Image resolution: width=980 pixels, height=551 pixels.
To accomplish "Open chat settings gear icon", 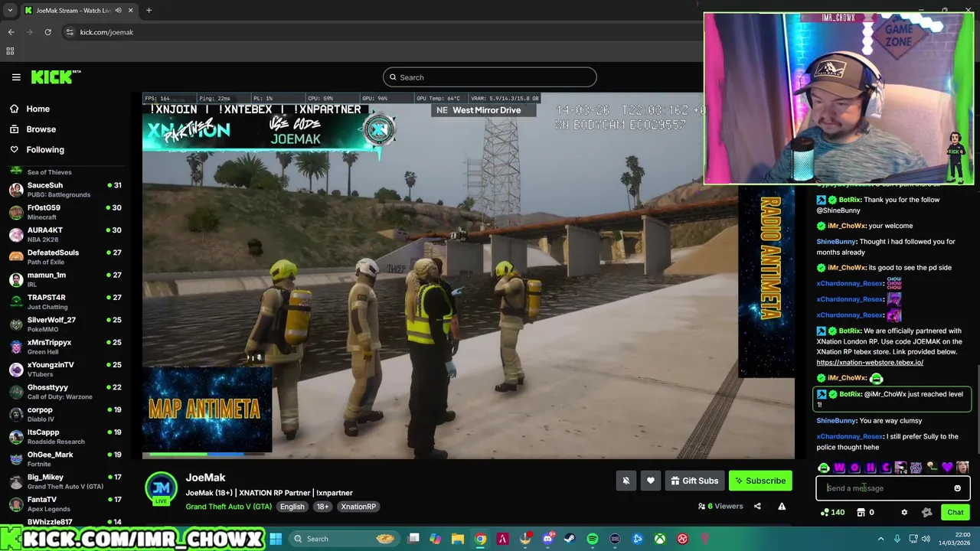I will point(904,512).
